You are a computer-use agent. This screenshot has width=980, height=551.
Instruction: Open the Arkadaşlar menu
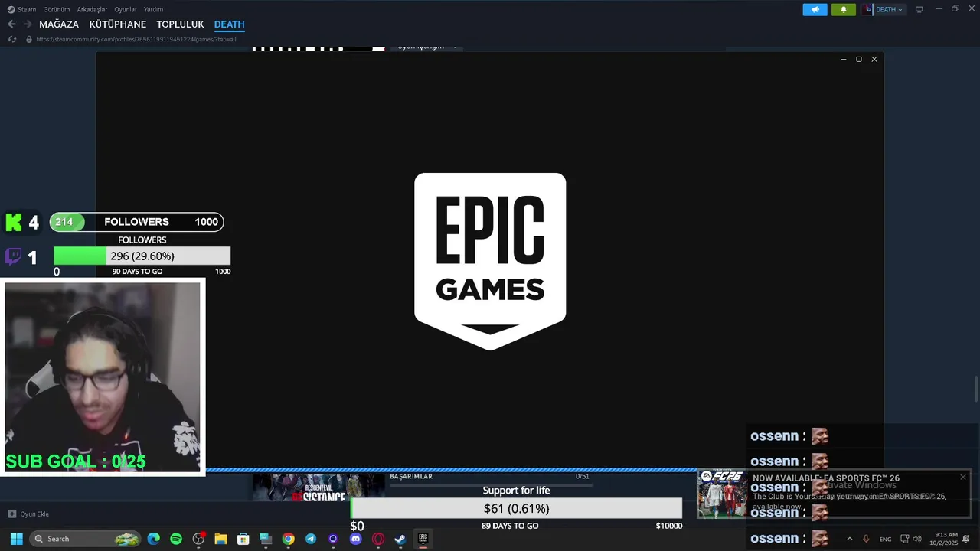tap(92, 9)
